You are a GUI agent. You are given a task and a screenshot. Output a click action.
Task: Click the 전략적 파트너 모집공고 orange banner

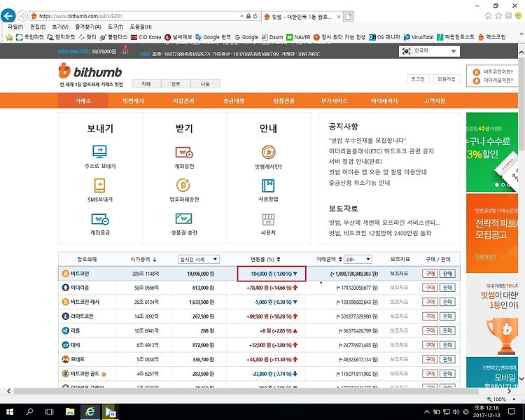coord(492,233)
